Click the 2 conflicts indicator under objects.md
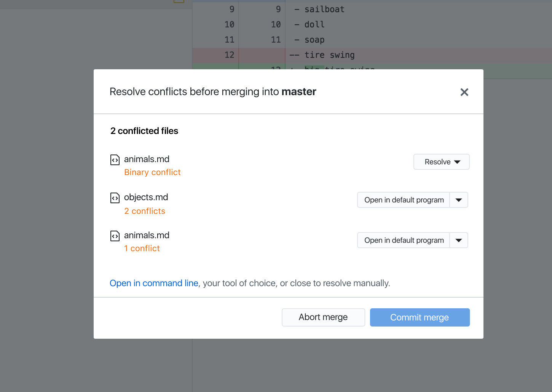Viewport: 552px width, 392px height. click(145, 211)
